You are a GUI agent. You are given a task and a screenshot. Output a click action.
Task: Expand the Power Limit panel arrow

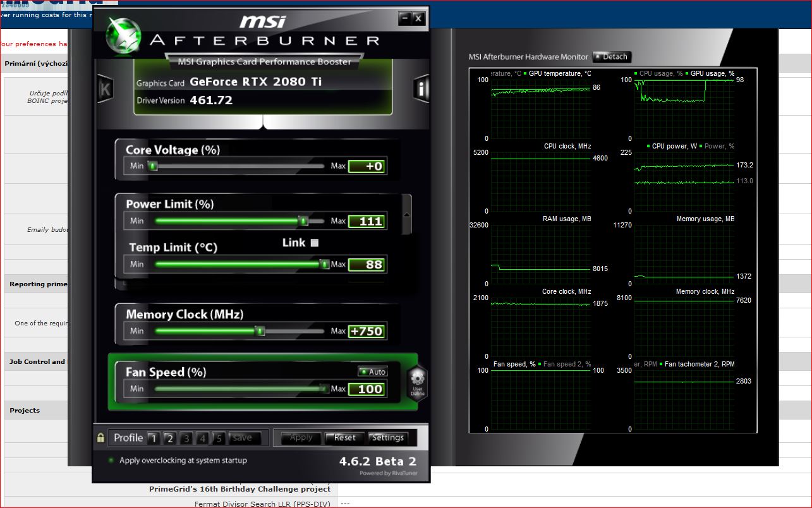[406, 214]
